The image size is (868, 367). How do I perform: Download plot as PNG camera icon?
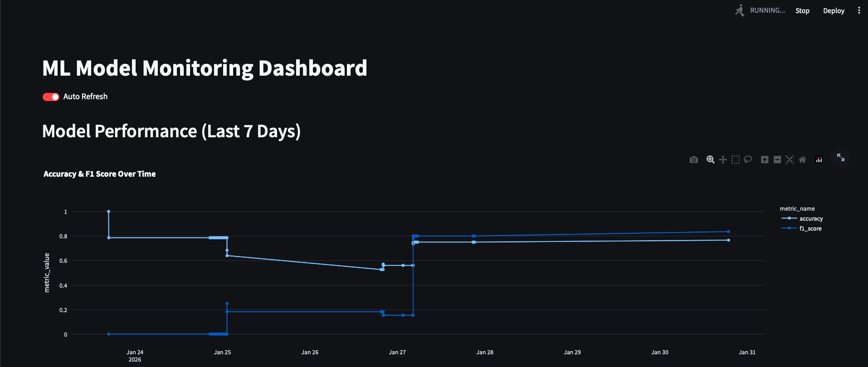(694, 159)
